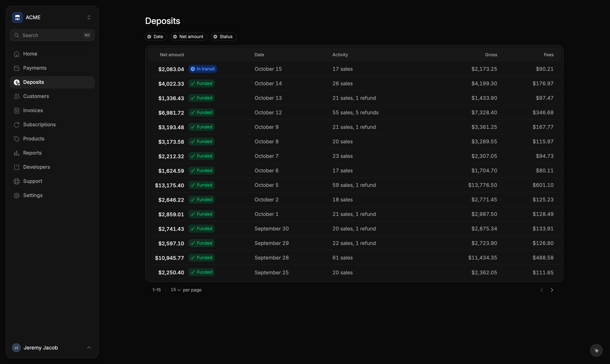The image size is (610, 364).
Task: Go to the previous page arrow
Action: tap(542, 290)
